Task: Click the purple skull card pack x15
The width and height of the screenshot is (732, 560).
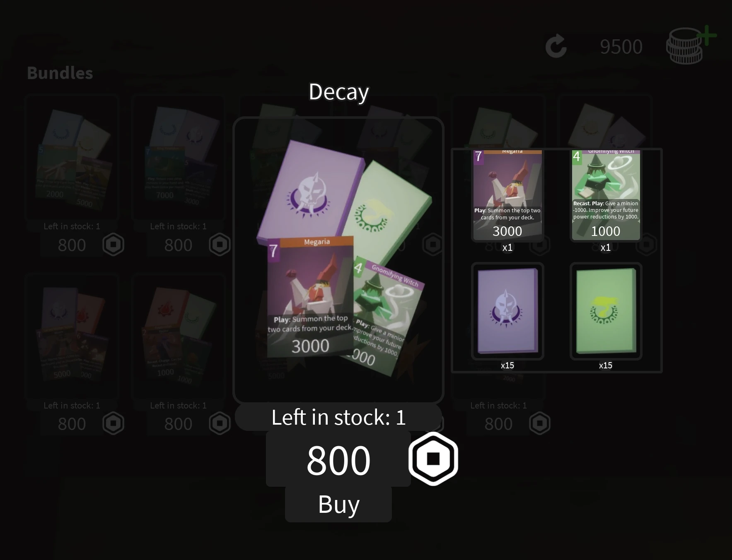Action: (x=507, y=311)
